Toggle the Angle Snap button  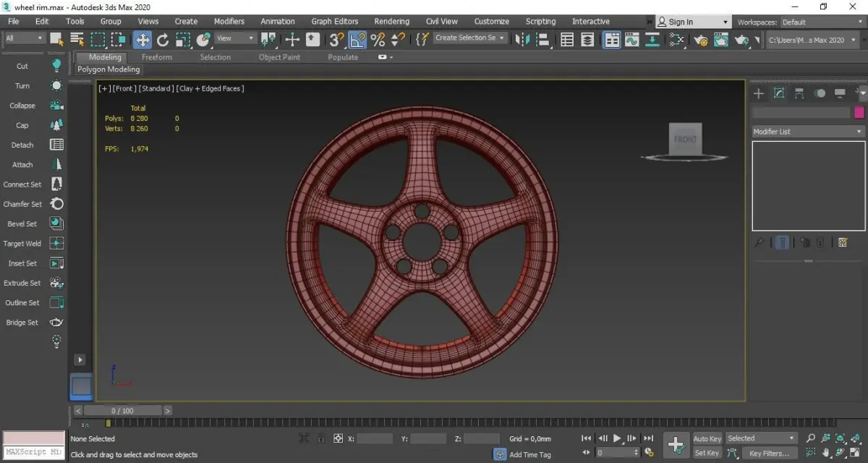(x=357, y=39)
